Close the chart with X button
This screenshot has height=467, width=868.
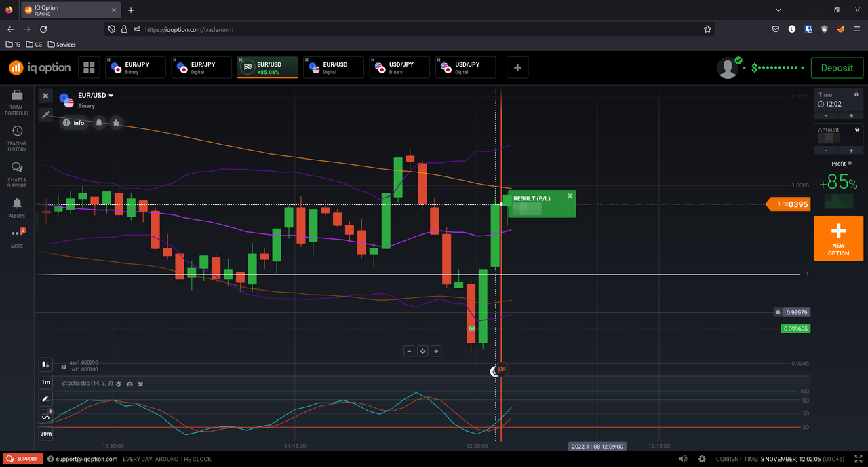coord(45,96)
